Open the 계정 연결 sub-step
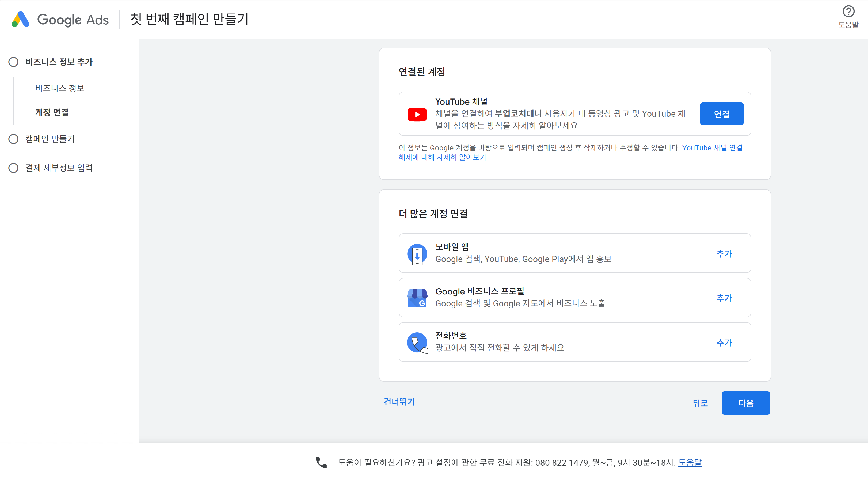Screen dimensions: 868x482 coord(52,112)
